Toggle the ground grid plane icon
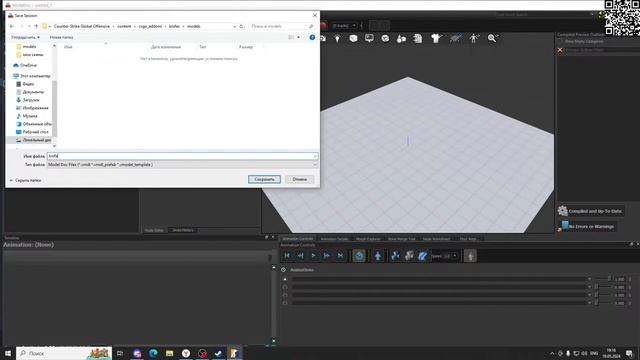 point(456,38)
